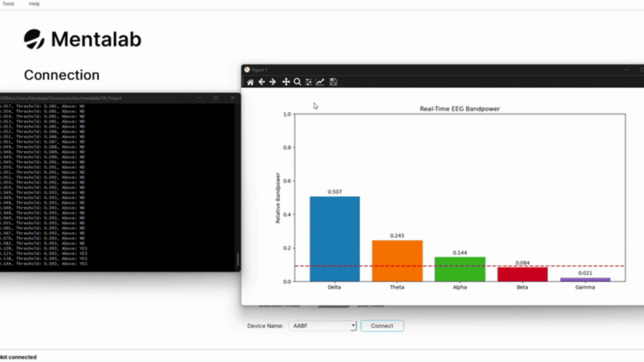Open the Tools menu
Screen dimensions: 644x362
(x=8, y=4)
